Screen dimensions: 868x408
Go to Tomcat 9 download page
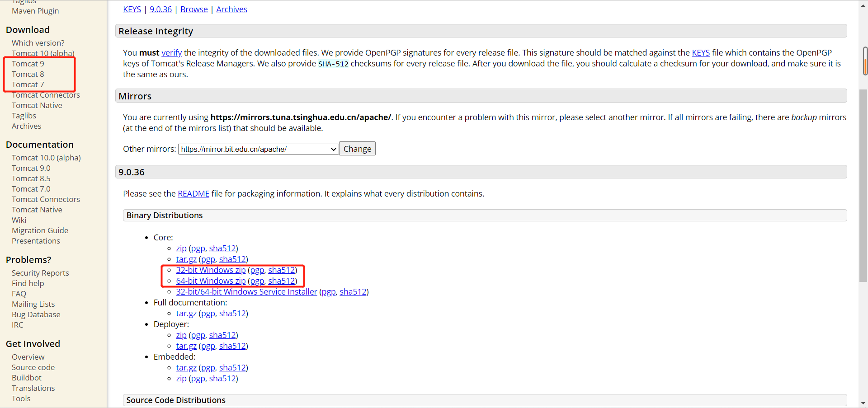pyautogui.click(x=28, y=64)
